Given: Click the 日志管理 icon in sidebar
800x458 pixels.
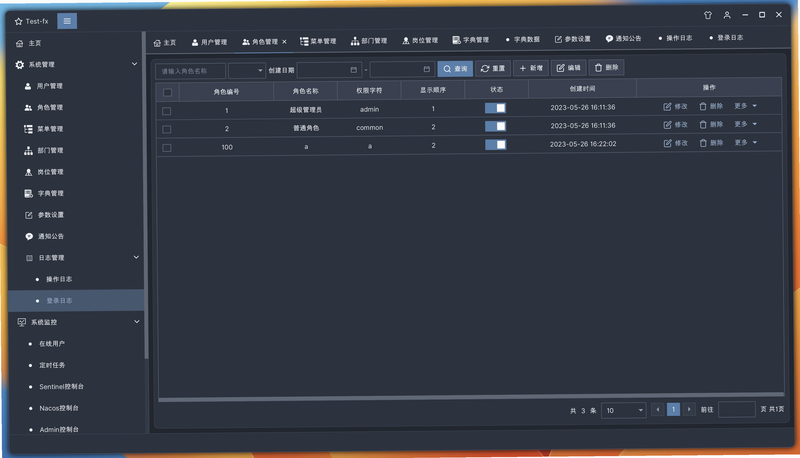Looking at the screenshot, I should point(30,258).
